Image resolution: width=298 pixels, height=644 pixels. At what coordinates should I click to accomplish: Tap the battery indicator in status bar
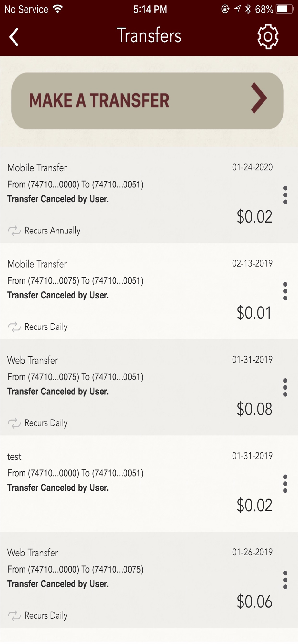[x=285, y=9]
